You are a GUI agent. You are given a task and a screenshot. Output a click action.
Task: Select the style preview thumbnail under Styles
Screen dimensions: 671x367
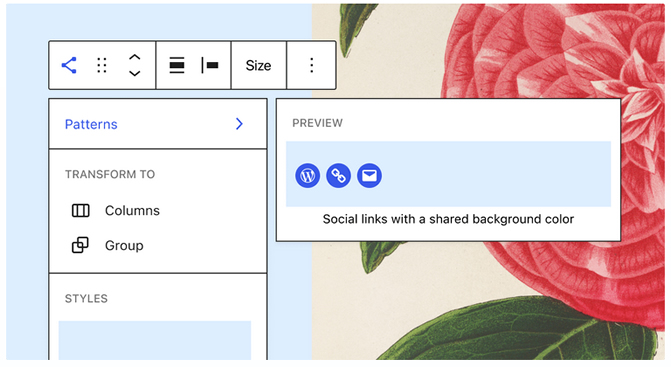pos(155,340)
